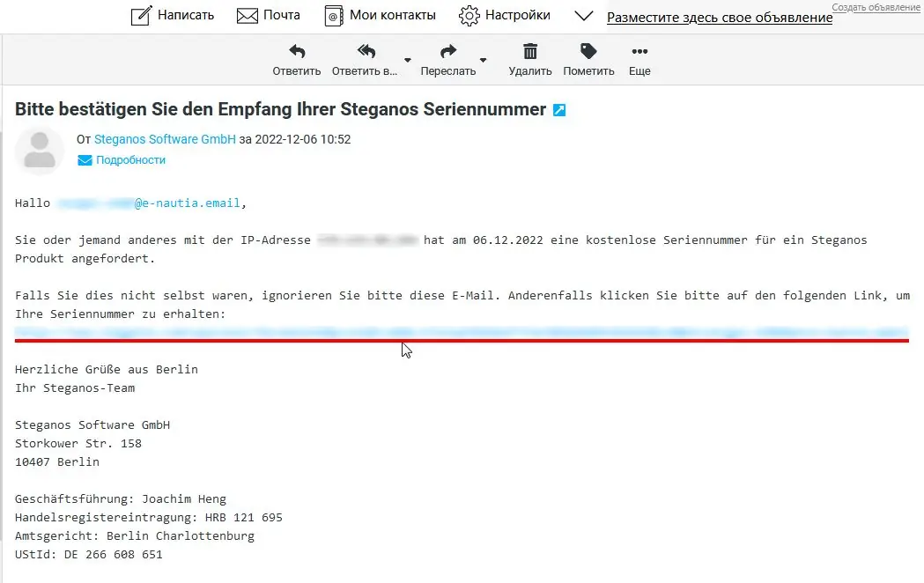This screenshot has width=924, height=583.
Task: Click the Создать объявление link
Action: [876, 7]
